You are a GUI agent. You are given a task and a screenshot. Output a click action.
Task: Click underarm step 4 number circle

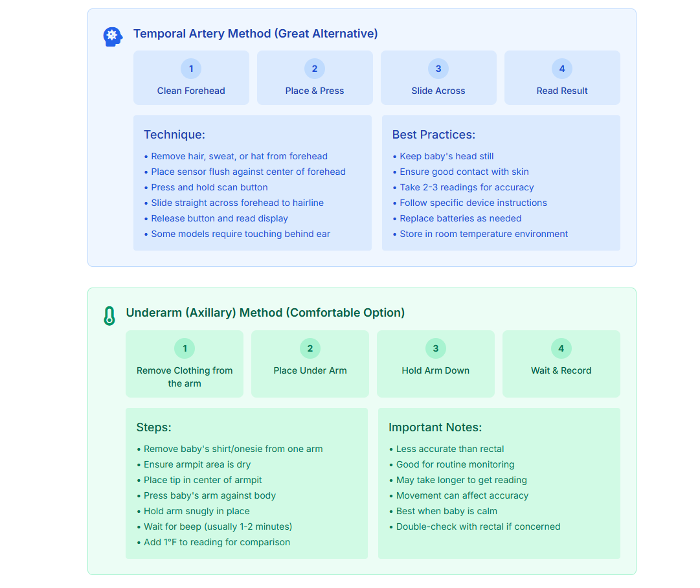pyautogui.click(x=561, y=348)
